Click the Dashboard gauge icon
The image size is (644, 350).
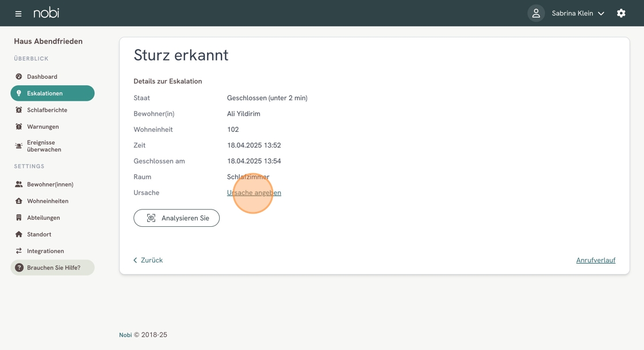(19, 77)
